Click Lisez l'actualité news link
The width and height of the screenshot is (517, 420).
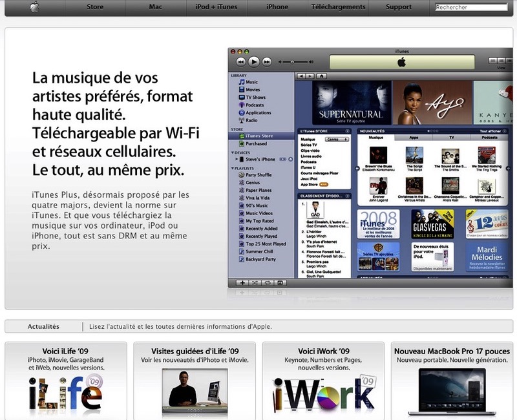(180, 327)
